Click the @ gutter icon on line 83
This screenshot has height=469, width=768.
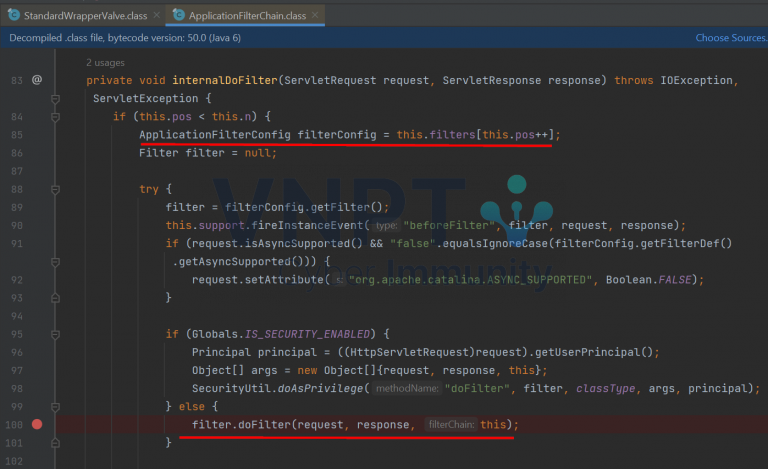pos(37,79)
